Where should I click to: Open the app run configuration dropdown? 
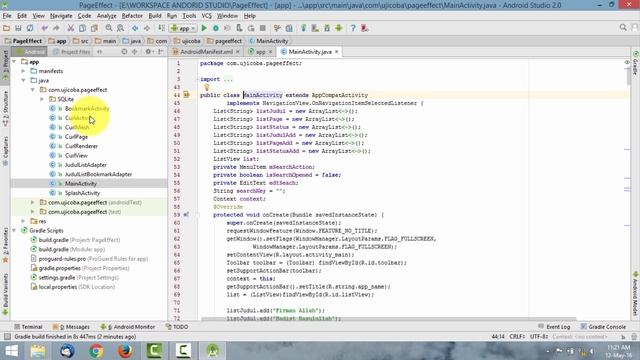184,28
